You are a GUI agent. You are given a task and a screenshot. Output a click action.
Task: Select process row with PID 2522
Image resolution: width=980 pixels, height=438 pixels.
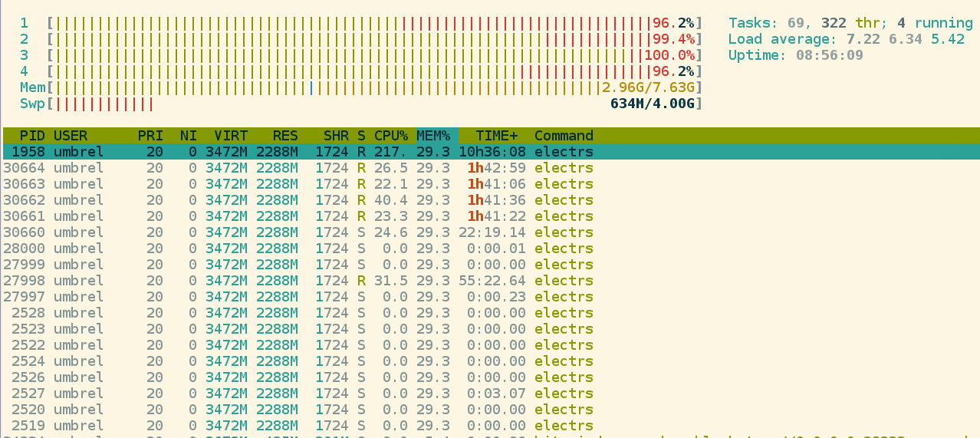491,345
